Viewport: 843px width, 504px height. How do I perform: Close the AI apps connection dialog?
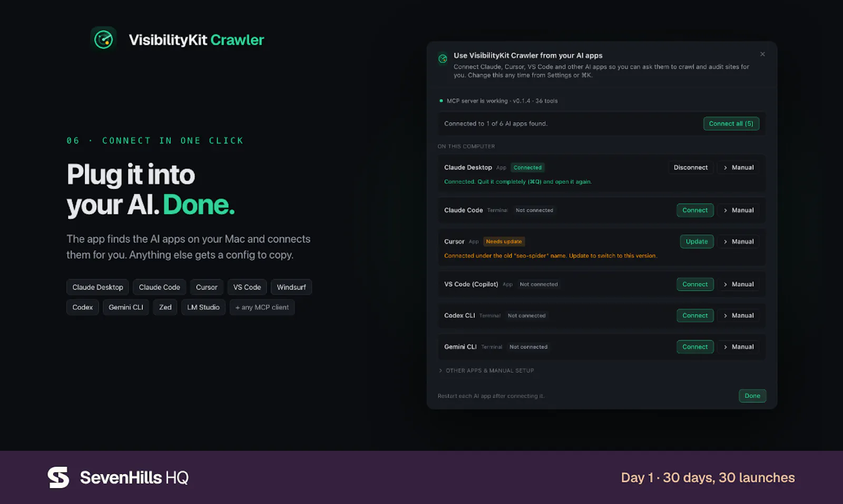[762, 54]
